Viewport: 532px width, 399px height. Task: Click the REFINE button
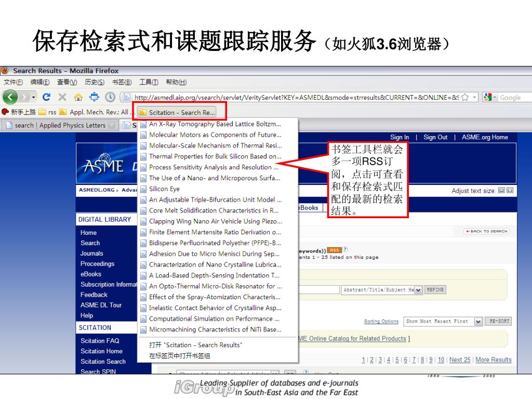pyautogui.click(x=435, y=290)
